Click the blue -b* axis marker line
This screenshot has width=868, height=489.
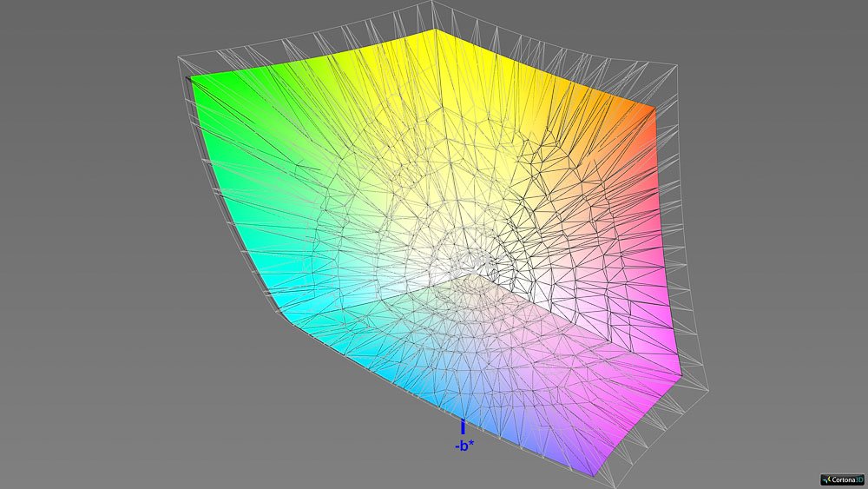point(463,427)
